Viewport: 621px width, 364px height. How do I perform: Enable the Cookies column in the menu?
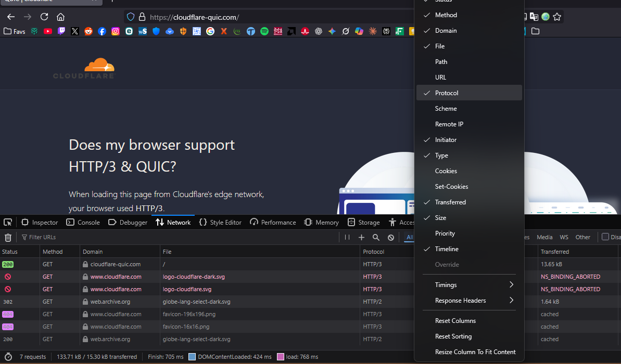coord(470,171)
